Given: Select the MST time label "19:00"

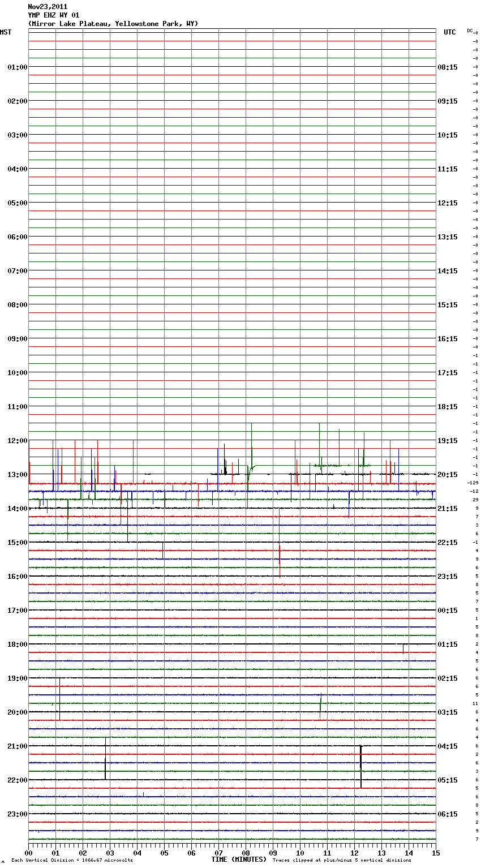Looking at the screenshot, I should tap(18, 678).
